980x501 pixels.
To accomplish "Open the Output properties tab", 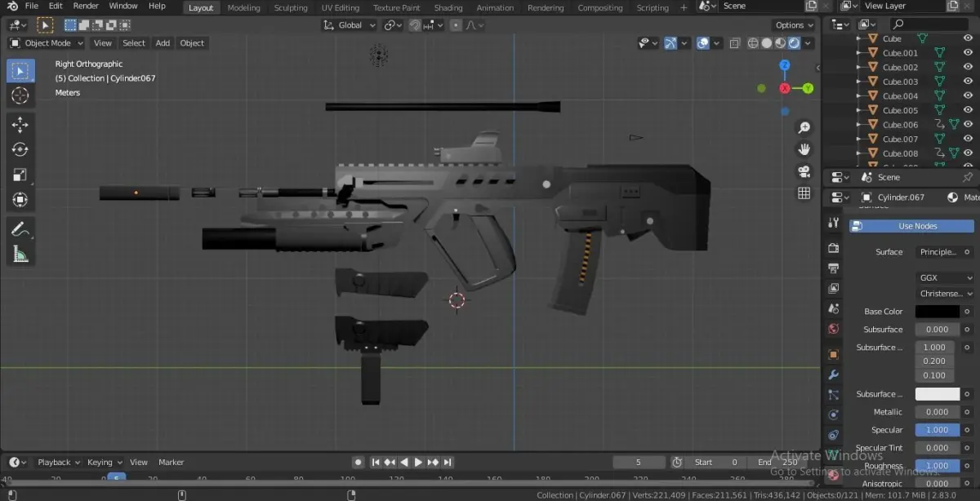I will (833, 268).
